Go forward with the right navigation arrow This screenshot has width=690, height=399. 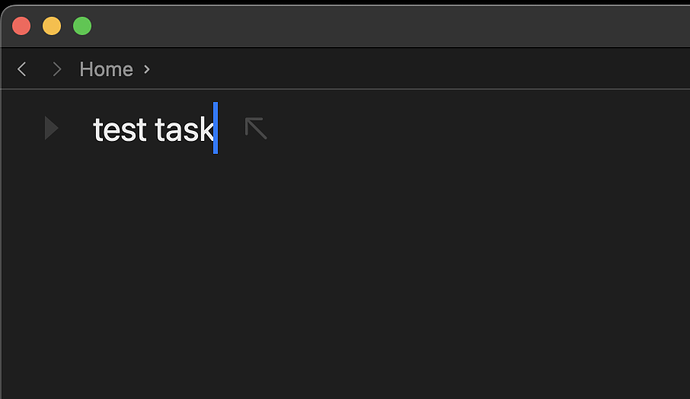pyautogui.click(x=57, y=69)
